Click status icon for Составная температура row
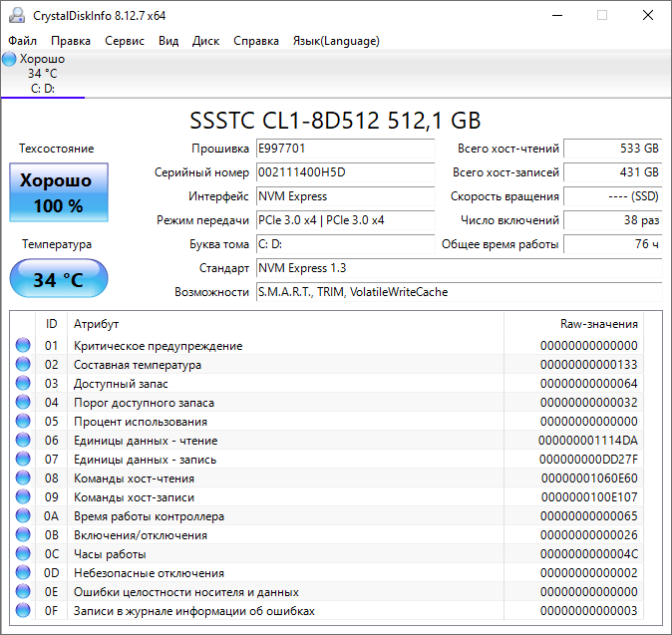 pyautogui.click(x=23, y=364)
